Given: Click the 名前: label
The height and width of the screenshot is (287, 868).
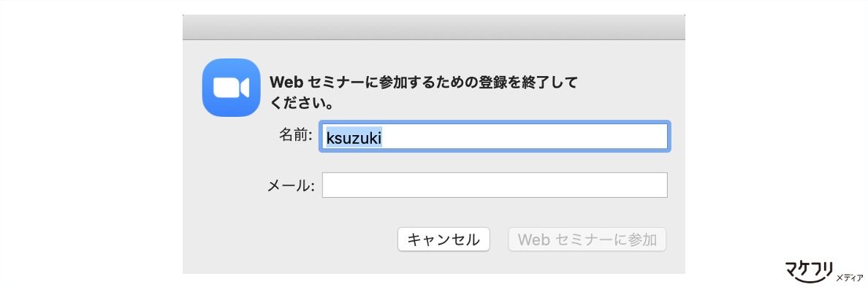Looking at the screenshot, I should [296, 135].
